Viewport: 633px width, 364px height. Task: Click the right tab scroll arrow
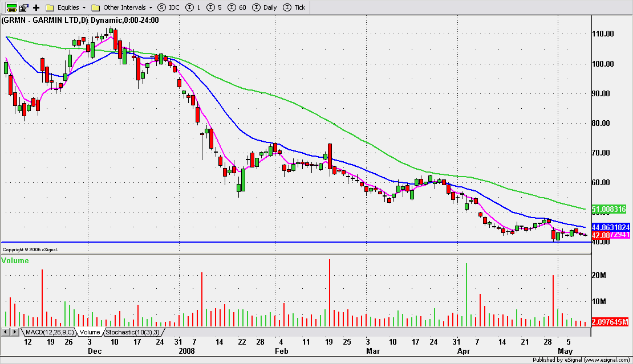pyautogui.click(x=14, y=332)
